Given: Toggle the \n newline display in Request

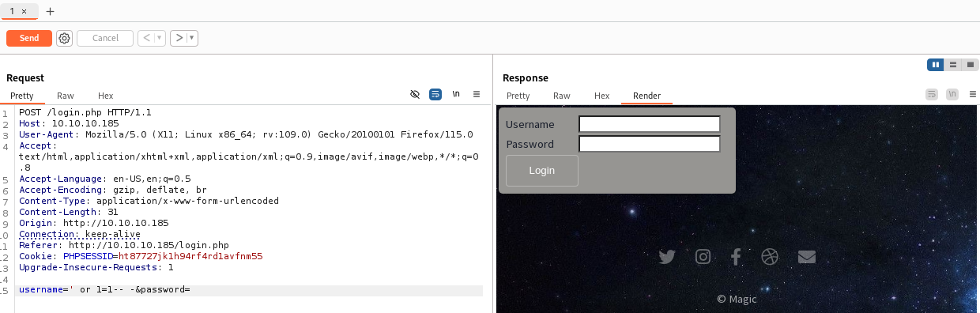Looking at the screenshot, I should (456, 94).
